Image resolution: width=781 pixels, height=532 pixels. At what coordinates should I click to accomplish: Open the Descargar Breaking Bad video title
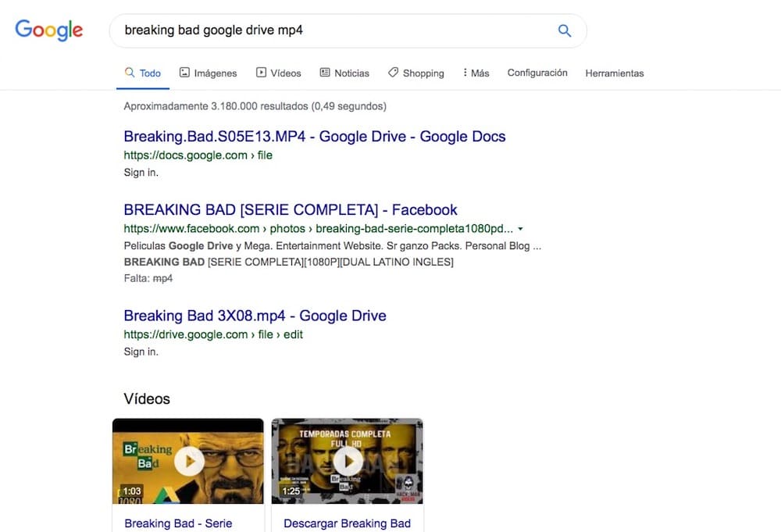347,523
